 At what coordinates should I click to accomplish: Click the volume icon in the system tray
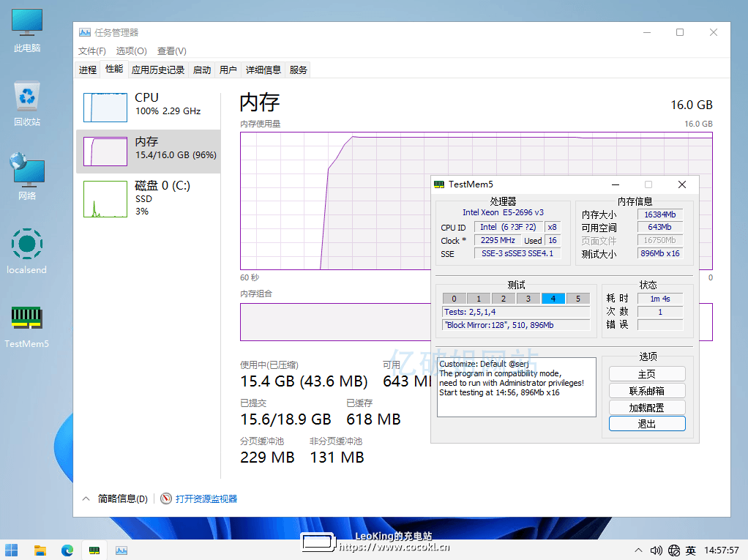(657, 550)
